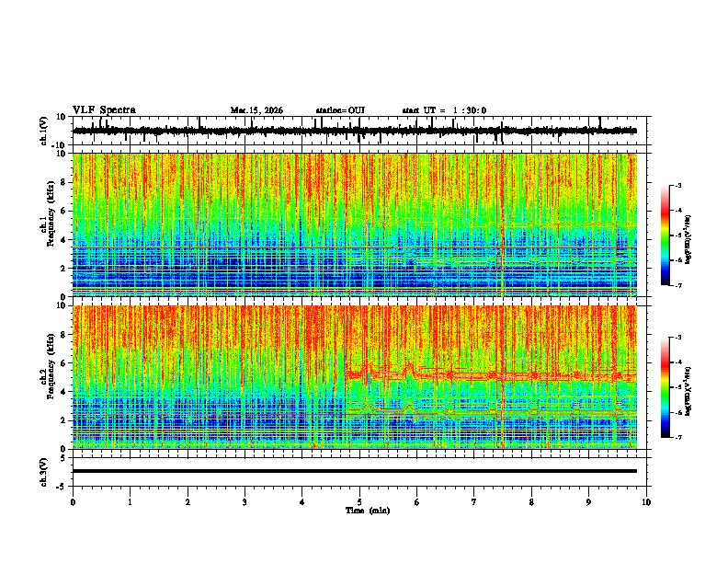
Task: Click the "6" kHz tick on the ch.2 frequency axis
Action: pos(64,362)
